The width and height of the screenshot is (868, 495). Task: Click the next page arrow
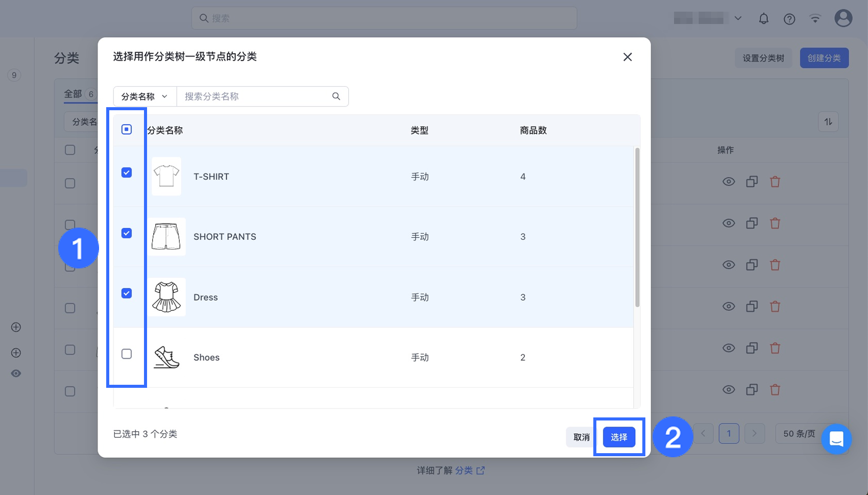point(754,434)
